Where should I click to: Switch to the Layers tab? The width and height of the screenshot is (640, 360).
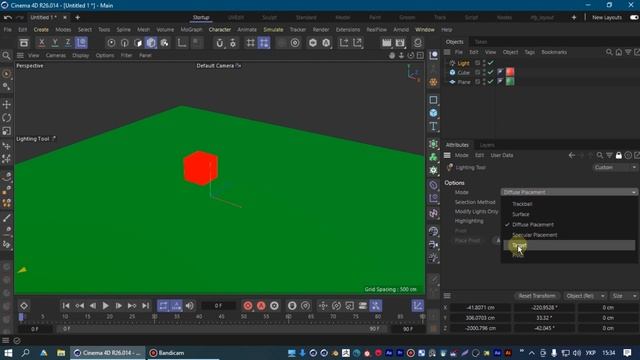click(x=487, y=145)
